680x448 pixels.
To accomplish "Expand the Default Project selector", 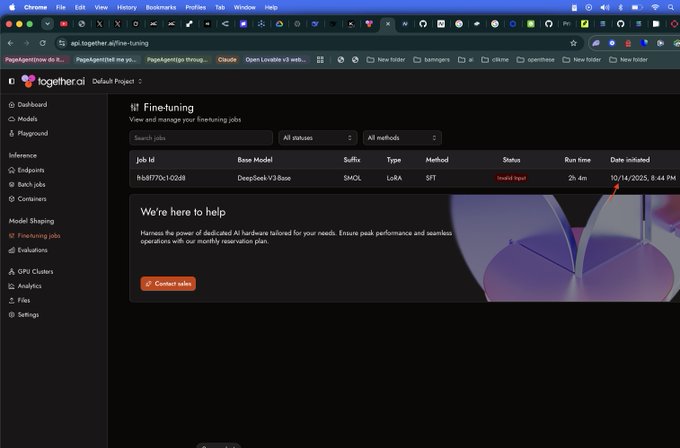I will (117, 81).
